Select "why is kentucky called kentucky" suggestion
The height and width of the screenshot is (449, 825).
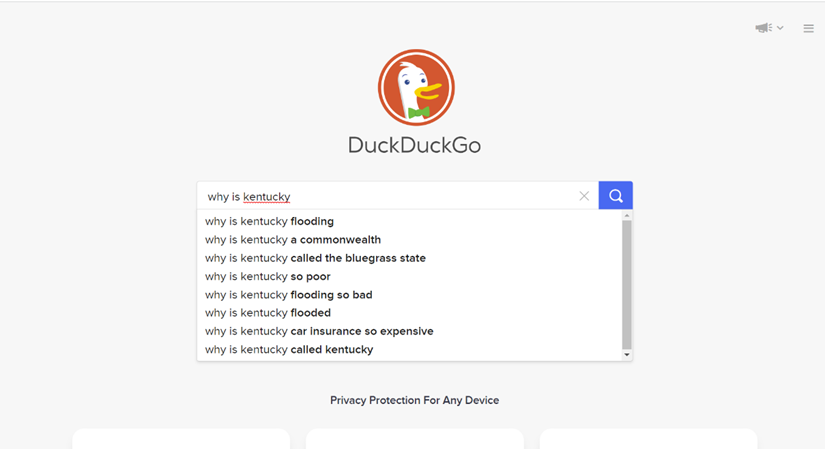[x=289, y=350]
